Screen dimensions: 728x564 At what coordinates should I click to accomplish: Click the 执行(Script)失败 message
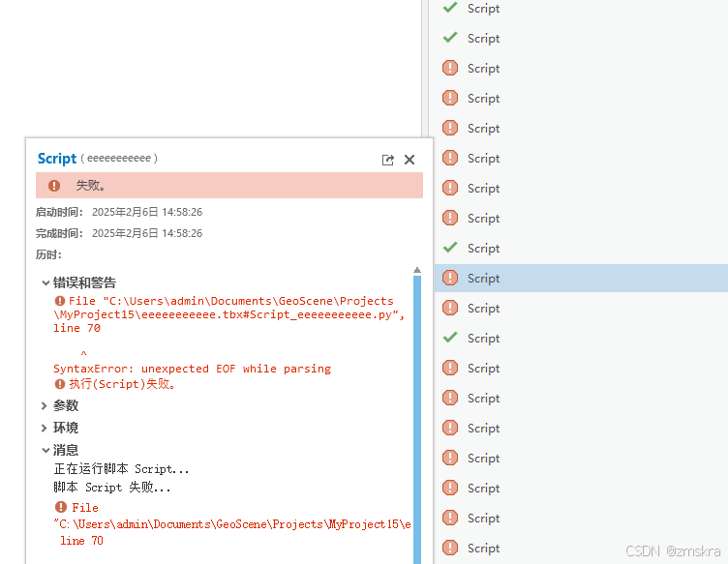[122, 384]
